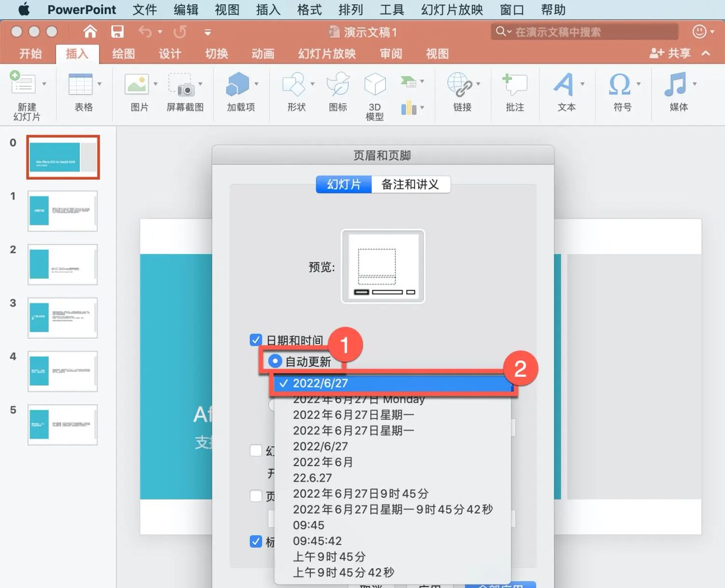The width and height of the screenshot is (725, 588).
Task: Choose the 2022/6/27 date format option
Action: point(320,383)
